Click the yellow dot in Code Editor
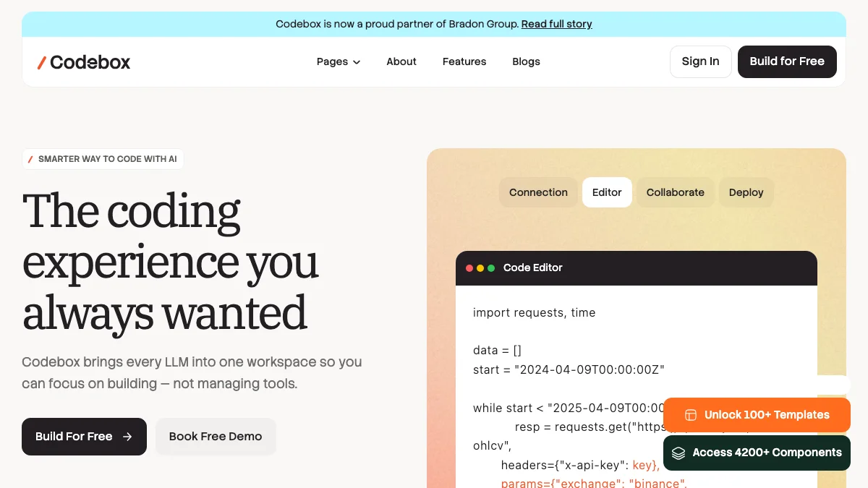The height and width of the screenshot is (488, 868). 480,268
